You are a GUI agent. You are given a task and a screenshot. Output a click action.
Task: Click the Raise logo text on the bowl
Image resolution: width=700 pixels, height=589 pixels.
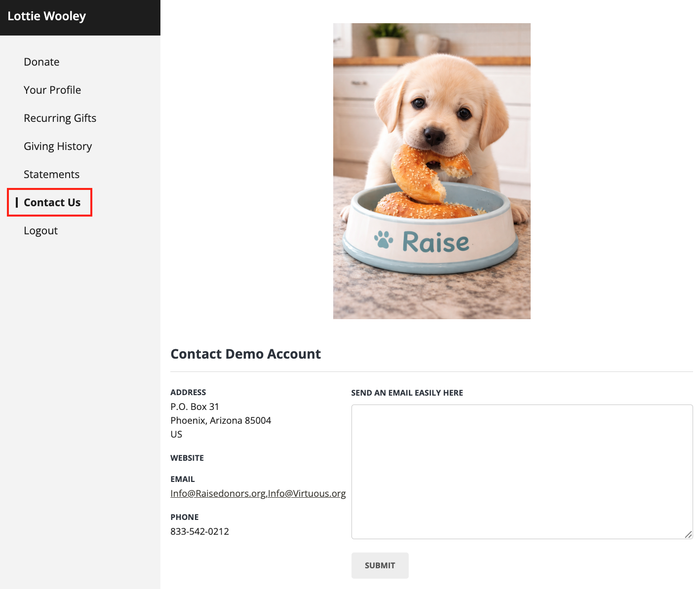click(x=435, y=242)
